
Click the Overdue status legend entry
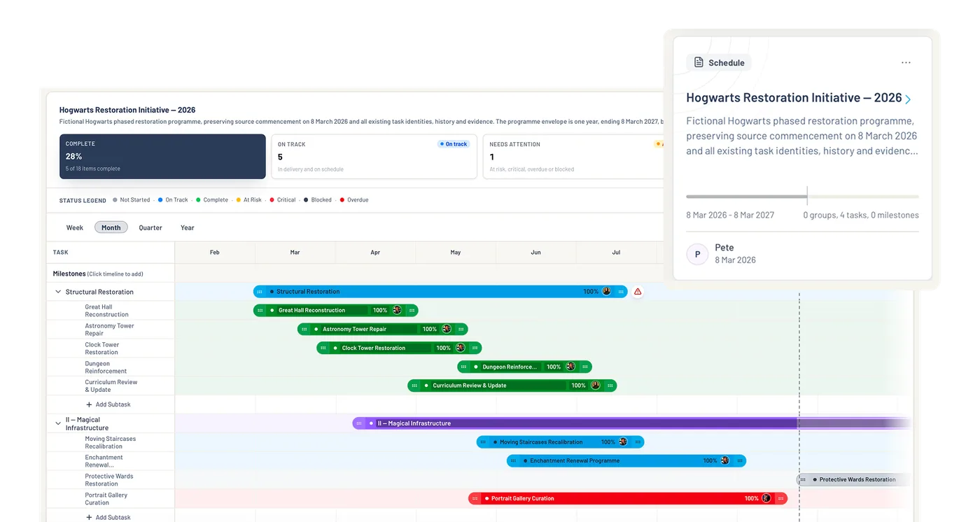[353, 200]
